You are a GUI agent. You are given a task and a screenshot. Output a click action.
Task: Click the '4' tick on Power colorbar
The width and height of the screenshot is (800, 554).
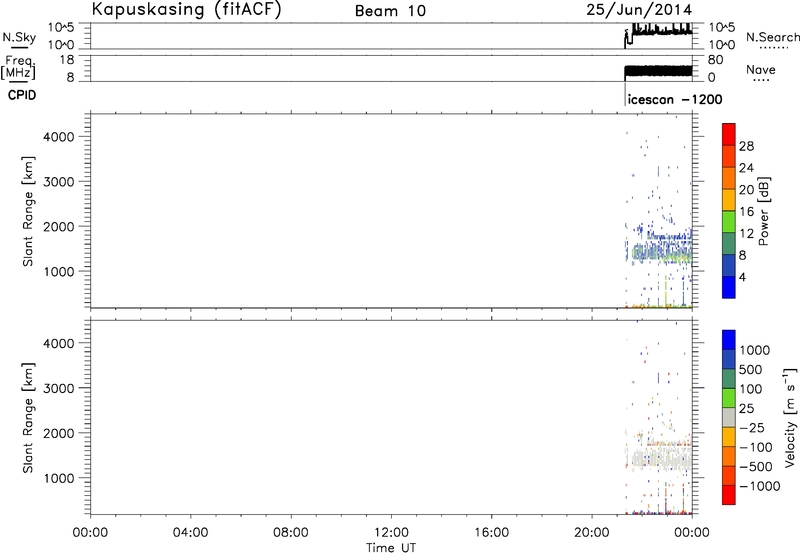tap(742, 278)
